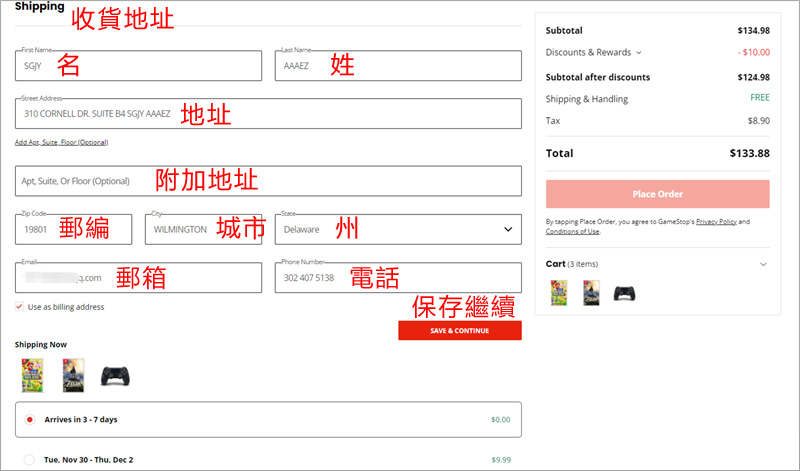Select the Arrives in 3 - 7 days option
Image resolution: width=800 pixels, height=471 pixels.
pos(31,419)
